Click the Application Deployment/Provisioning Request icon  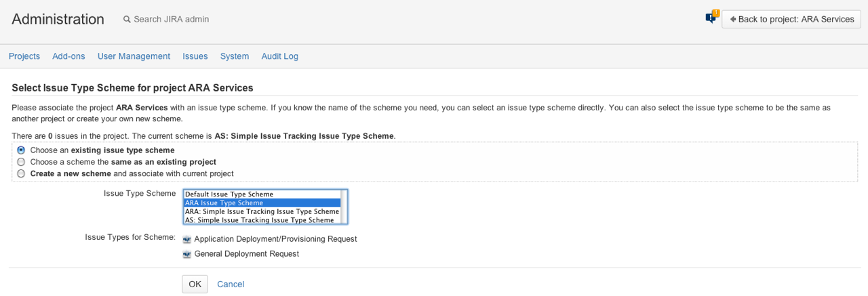187,239
